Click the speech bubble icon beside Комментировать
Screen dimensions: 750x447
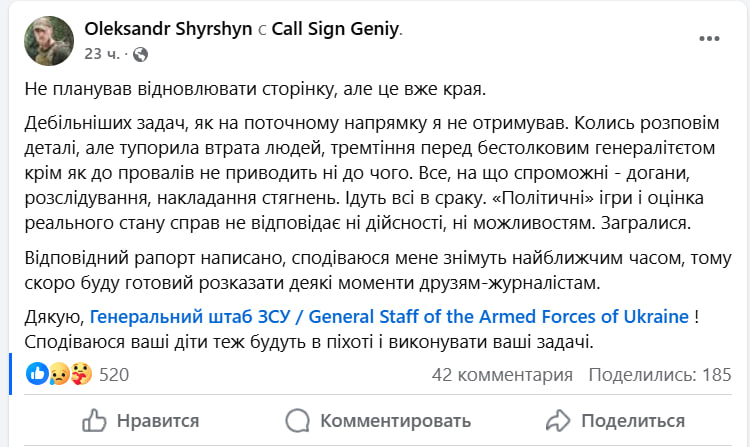[297, 420]
